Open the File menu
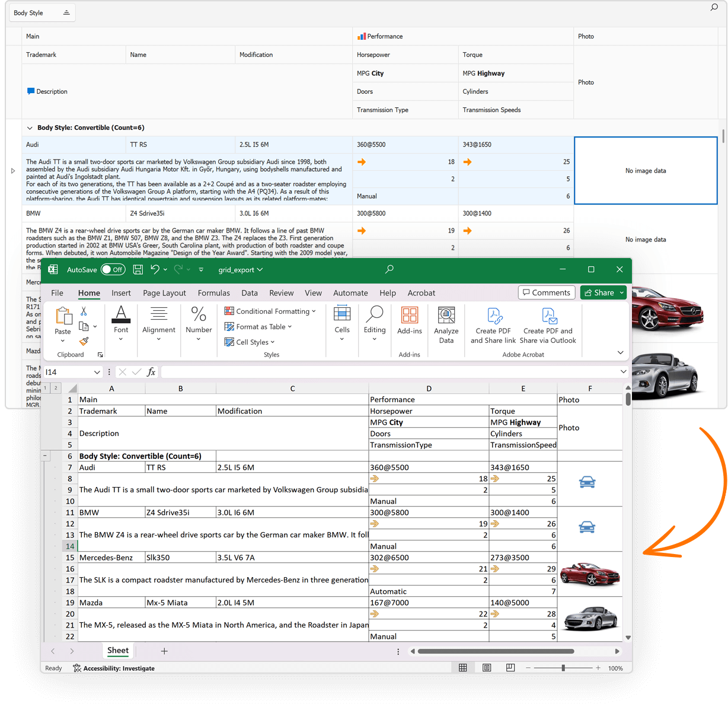Image resolution: width=728 pixels, height=713 pixels. [57, 292]
